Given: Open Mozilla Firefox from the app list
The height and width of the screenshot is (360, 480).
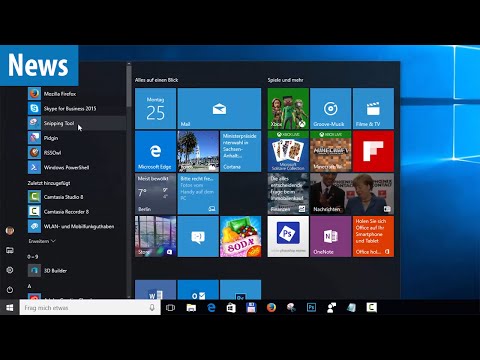Looking at the screenshot, I should point(77,94).
